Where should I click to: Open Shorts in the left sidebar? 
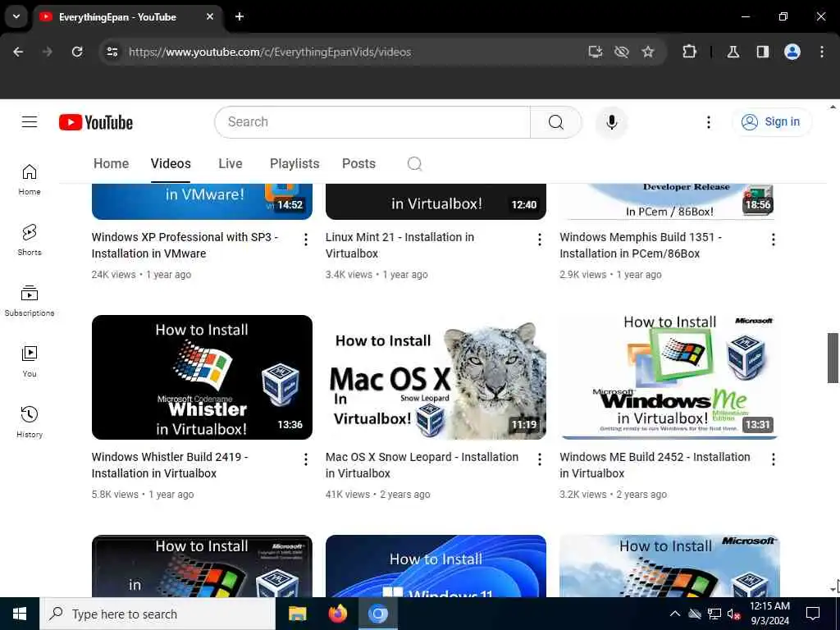(30, 240)
